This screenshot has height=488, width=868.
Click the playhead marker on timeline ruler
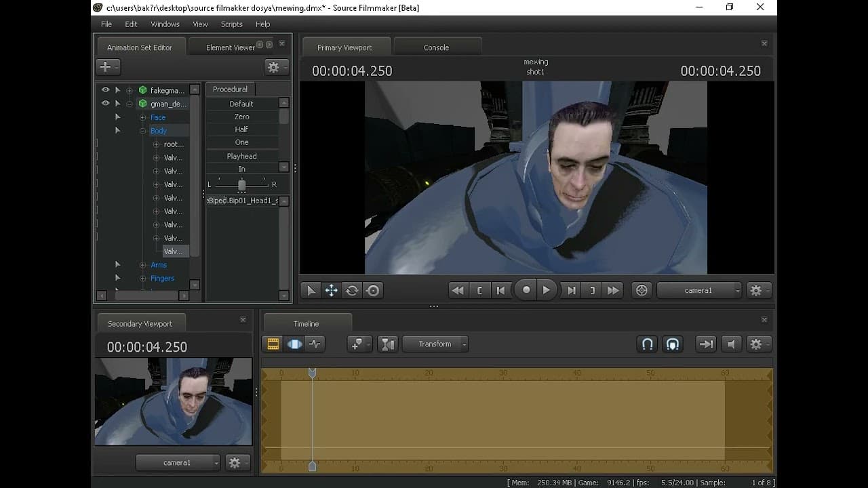pos(312,373)
